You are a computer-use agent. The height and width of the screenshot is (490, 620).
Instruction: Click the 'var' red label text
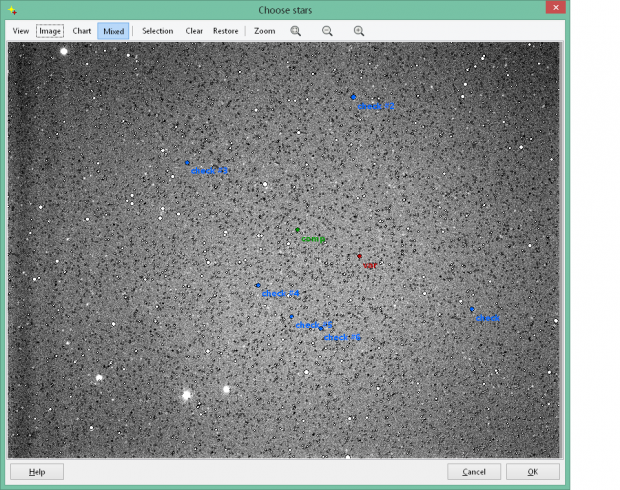[x=370, y=265]
